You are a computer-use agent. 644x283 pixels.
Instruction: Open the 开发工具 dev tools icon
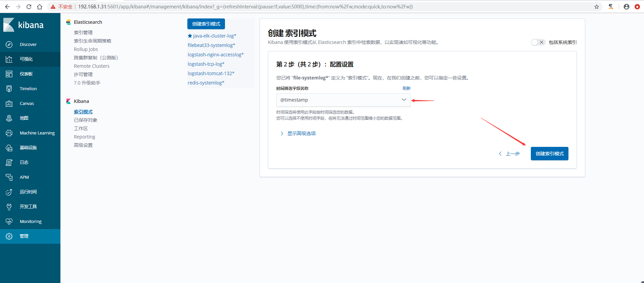pyautogui.click(x=9, y=207)
